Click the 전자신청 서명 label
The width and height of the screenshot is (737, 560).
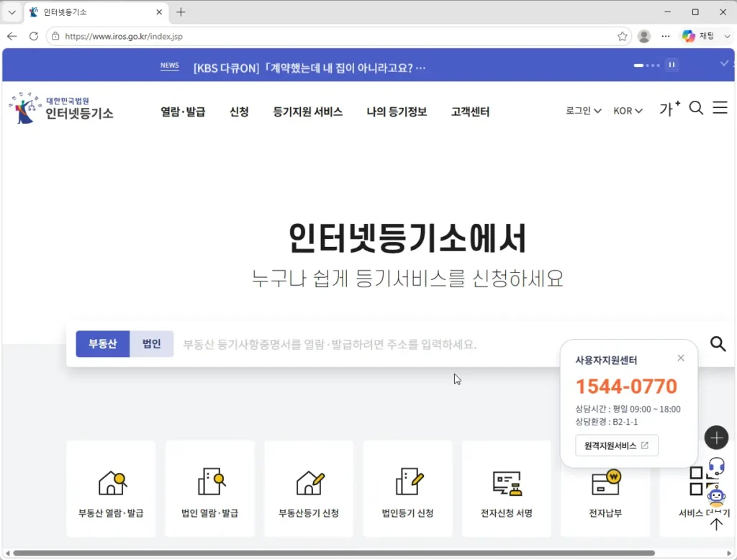click(x=507, y=513)
